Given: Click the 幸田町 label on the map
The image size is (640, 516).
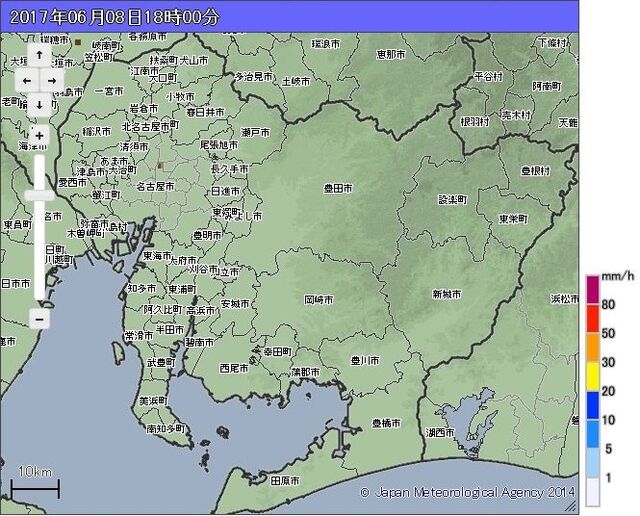Looking at the screenshot, I should pyautogui.click(x=278, y=352).
